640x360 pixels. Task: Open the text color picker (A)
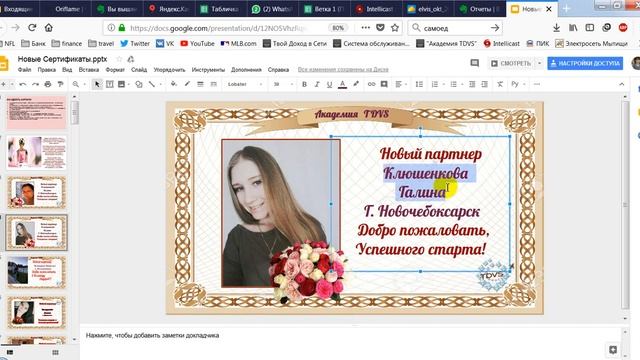click(x=342, y=84)
